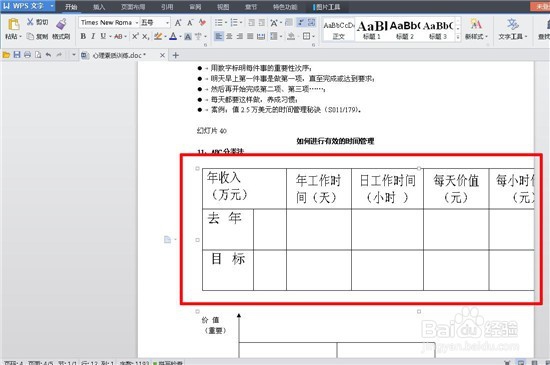Open the numbered list dropdown arrow
This screenshot has width=550, height=365.
[241, 23]
